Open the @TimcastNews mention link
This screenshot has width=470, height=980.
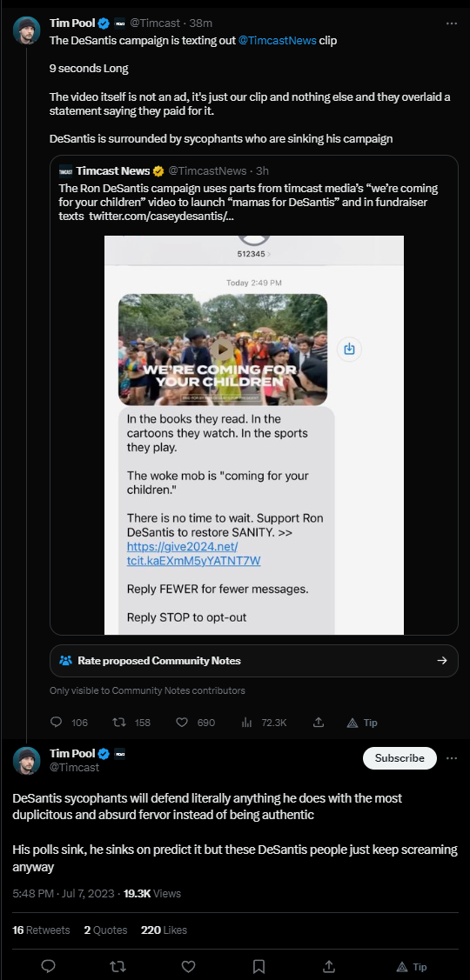[x=278, y=39]
